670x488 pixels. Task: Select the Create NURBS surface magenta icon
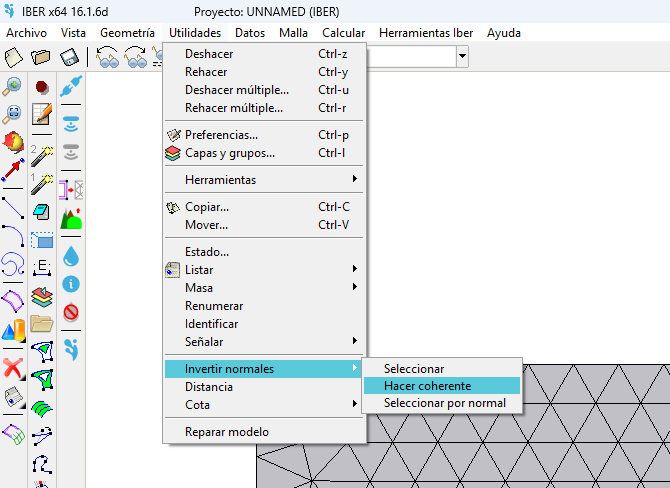tap(13, 302)
